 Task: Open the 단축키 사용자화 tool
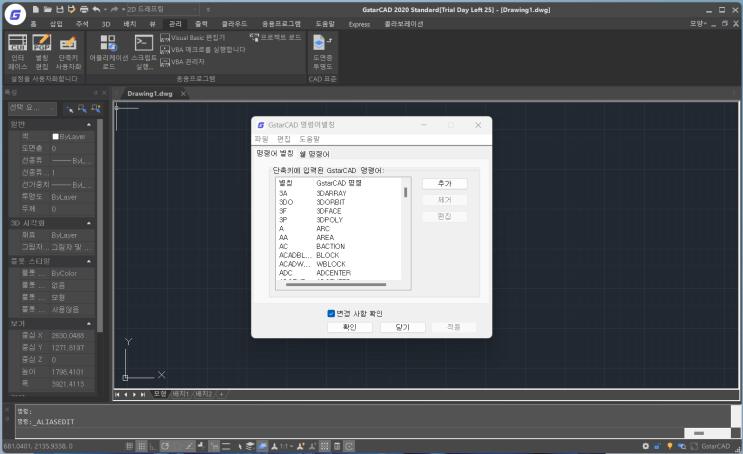[68, 52]
